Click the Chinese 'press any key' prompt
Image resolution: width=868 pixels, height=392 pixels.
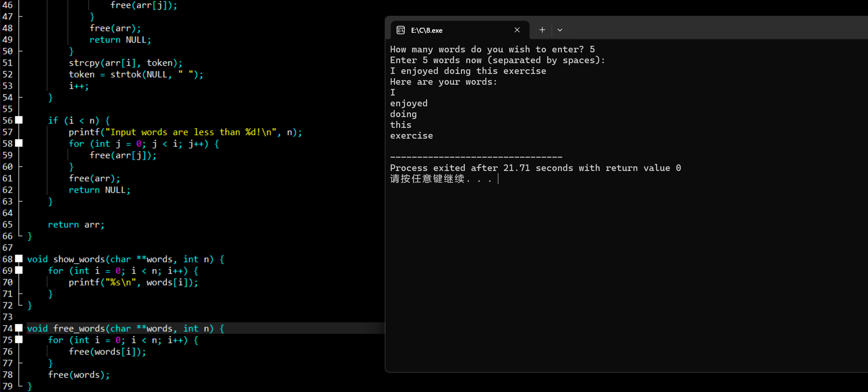tap(441, 179)
